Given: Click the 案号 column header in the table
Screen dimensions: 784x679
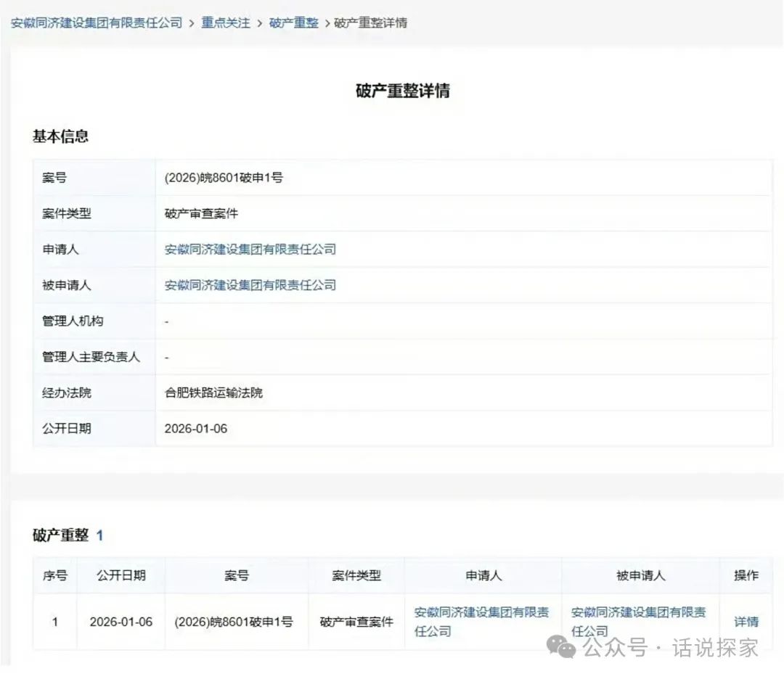Looking at the screenshot, I should click(x=237, y=575).
